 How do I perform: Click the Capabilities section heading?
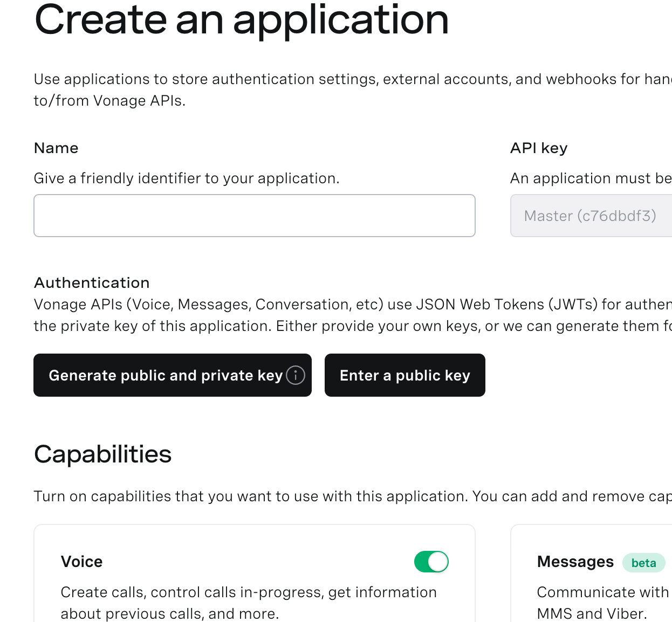tap(103, 454)
